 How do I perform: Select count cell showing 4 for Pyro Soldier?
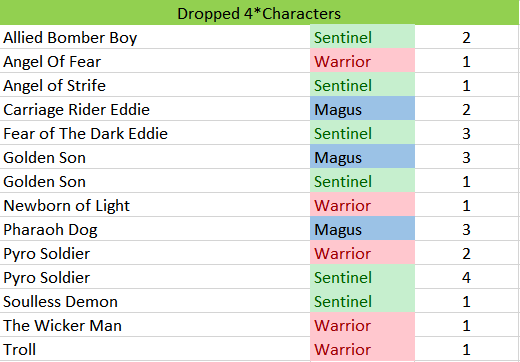(x=467, y=277)
